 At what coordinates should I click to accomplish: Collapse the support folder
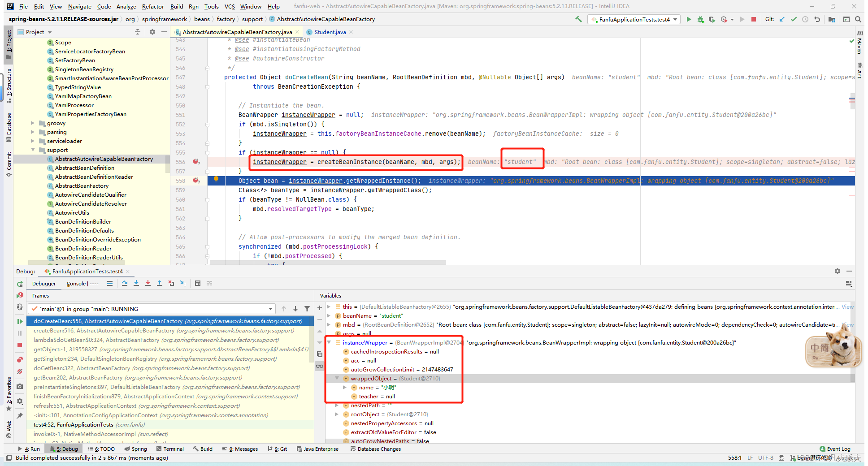coord(33,150)
